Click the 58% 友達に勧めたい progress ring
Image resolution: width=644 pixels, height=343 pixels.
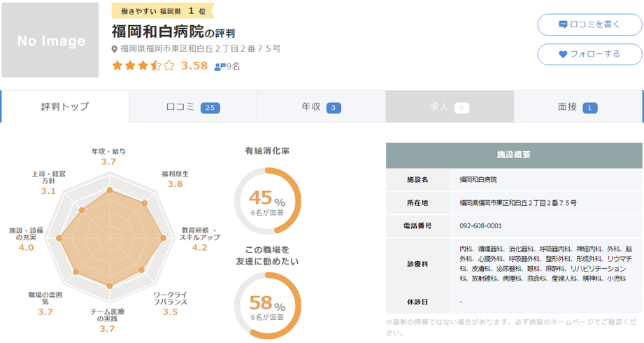(267, 306)
